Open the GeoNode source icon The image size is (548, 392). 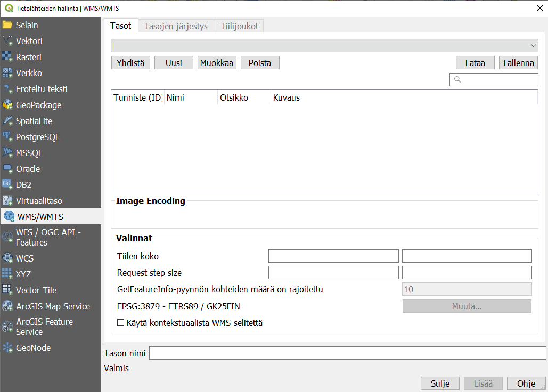click(x=7, y=348)
